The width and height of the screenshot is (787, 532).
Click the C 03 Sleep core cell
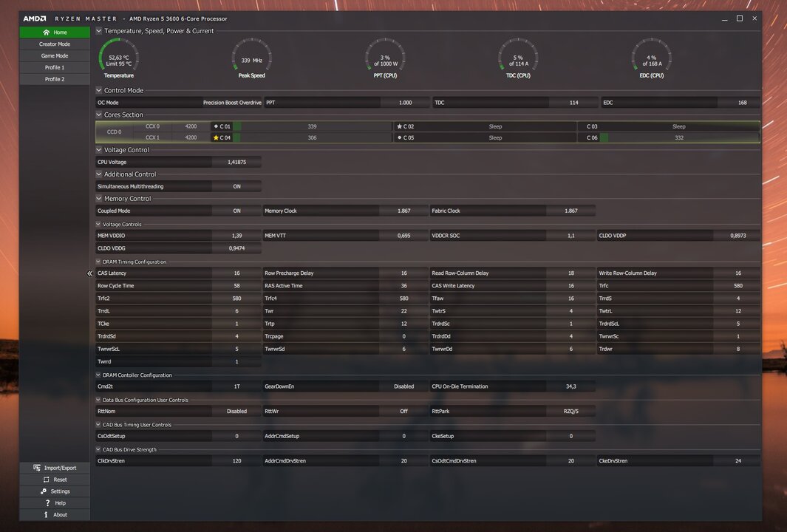pyautogui.click(x=669, y=126)
